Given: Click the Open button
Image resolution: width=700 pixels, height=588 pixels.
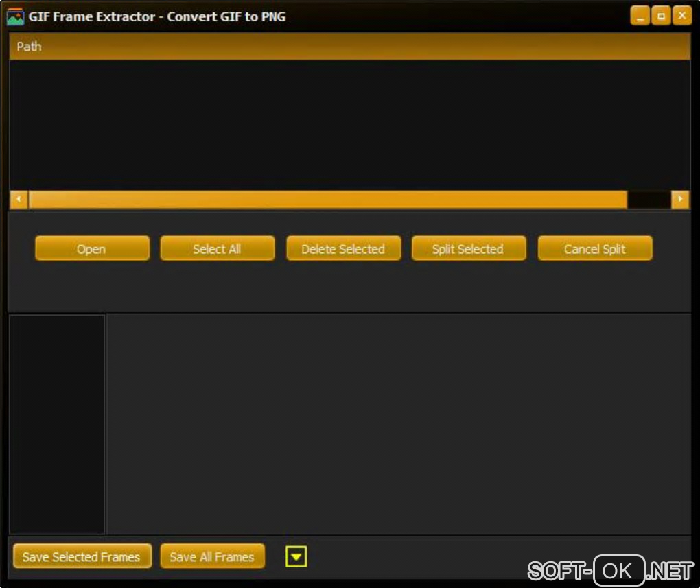Looking at the screenshot, I should pos(92,248).
